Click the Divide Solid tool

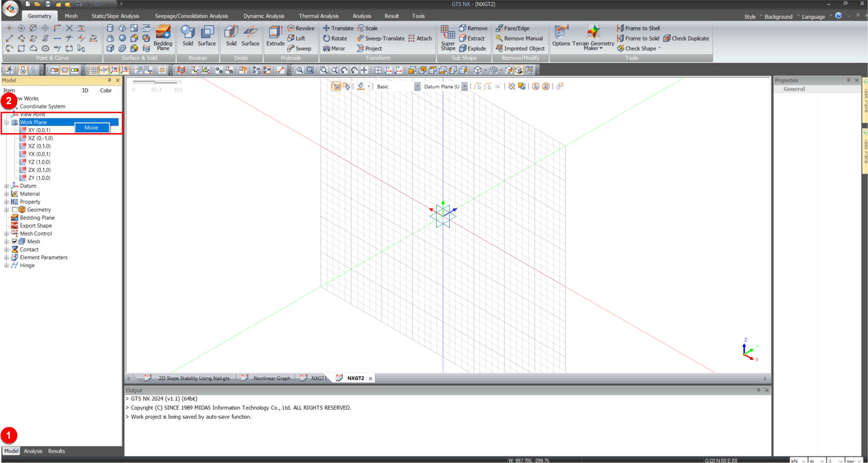tap(231, 36)
